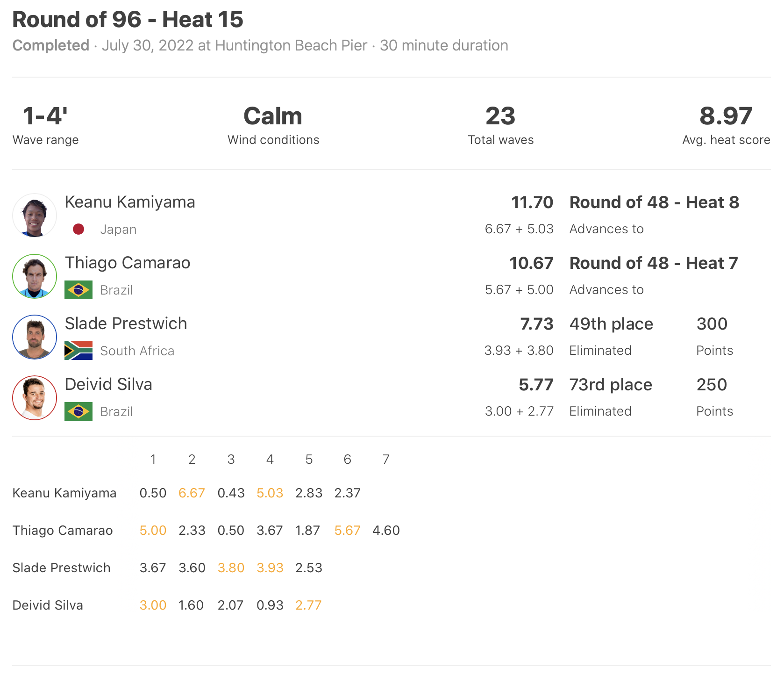Image resolution: width=784 pixels, height=676 pixels.
Task: Click Thiago Camarao's 5.67 wave score
Action: coord(347,531)
